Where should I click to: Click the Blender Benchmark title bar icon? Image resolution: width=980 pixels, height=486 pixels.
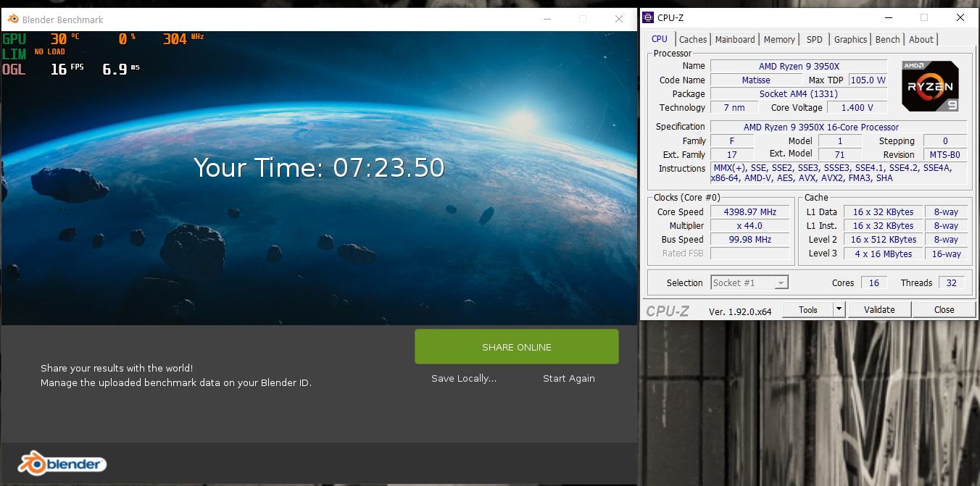(13, 19)
